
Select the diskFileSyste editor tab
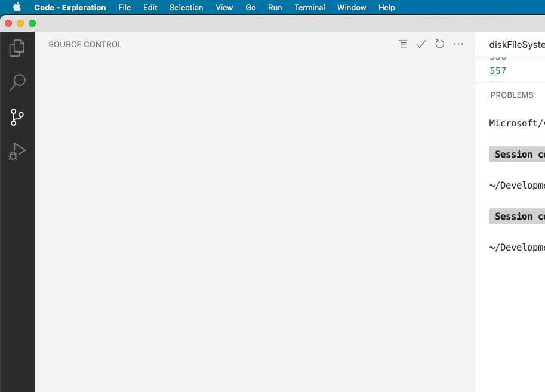(x=517, y=45)
